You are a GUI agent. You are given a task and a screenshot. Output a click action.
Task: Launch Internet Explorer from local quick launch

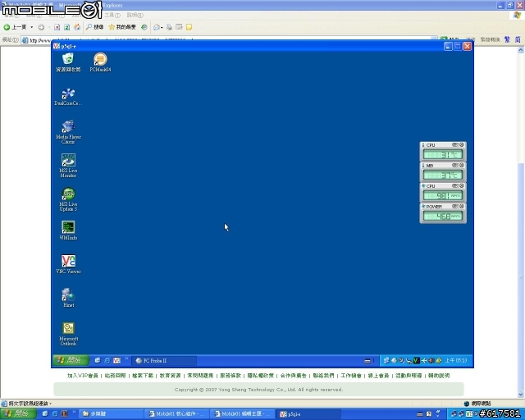point(55,414)
